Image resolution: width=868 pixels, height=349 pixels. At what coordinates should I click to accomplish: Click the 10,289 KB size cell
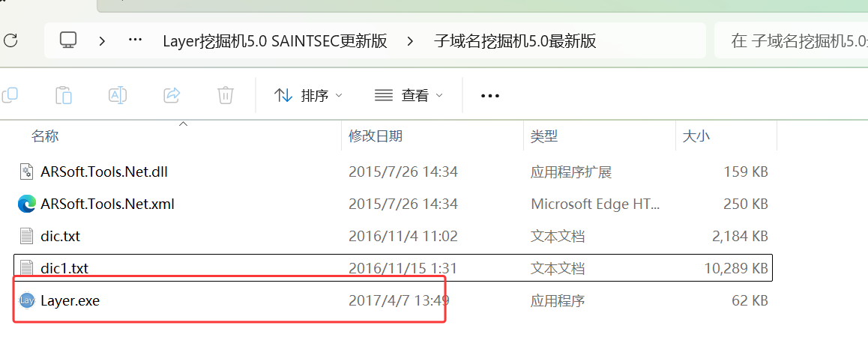[x=735, y=268]
